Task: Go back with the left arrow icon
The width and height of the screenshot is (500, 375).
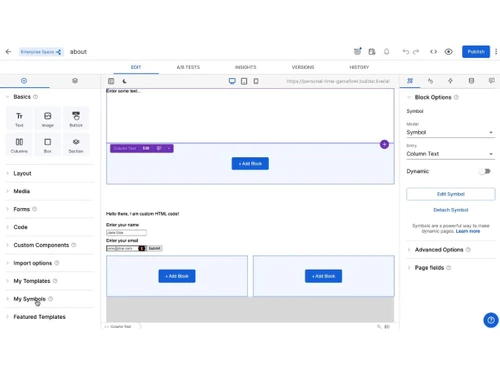Action: pyautogui.click(x=8, y=52)
